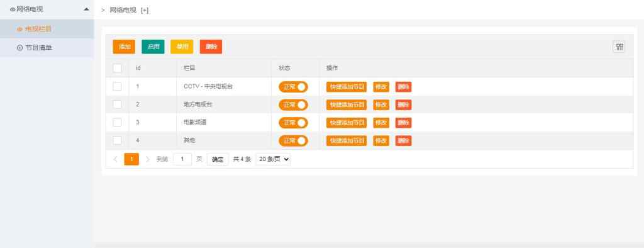Check the checkbox for 其他 row
The image size is (644, 248).
117,140
